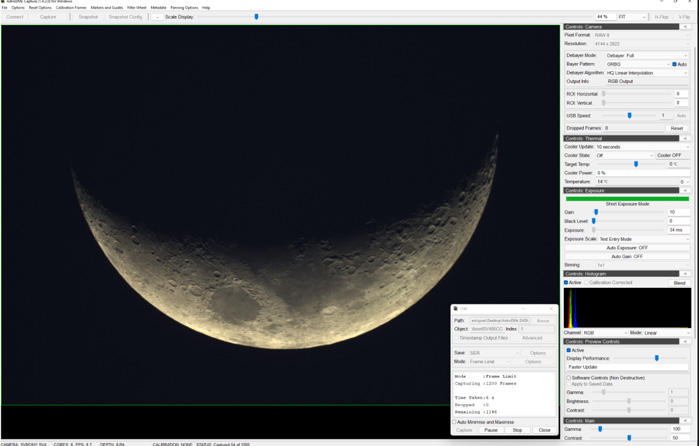Open the histogram Channel dropdown
This screenshot has height=446, width=700.
pyautogui.click(x=603, y=333)
